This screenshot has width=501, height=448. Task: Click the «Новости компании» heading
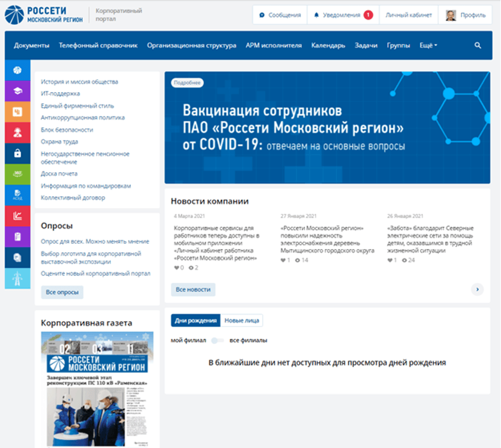(209, 201)
